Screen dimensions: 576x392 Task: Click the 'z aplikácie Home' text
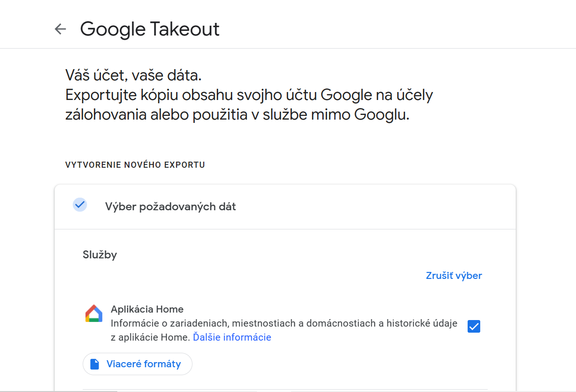(150, 337)
